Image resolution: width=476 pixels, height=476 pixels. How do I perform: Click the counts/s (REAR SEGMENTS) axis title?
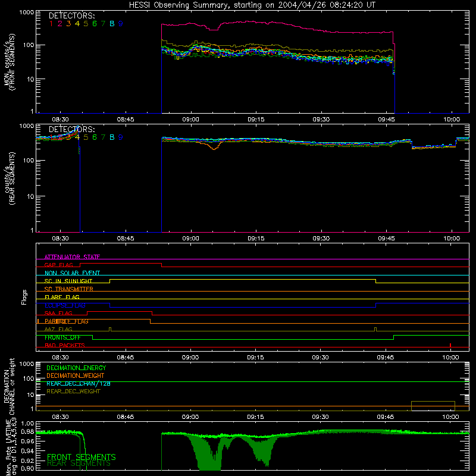pyautogui.click(x=10, y=178)
